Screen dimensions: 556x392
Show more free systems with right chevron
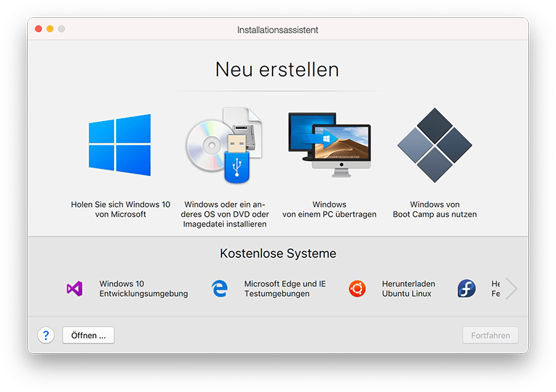[x=512, y=288]
